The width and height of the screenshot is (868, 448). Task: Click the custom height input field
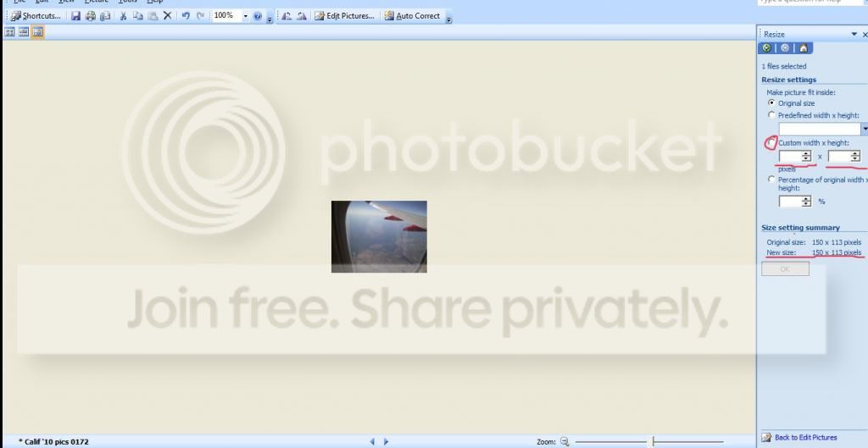pos(839,157)
